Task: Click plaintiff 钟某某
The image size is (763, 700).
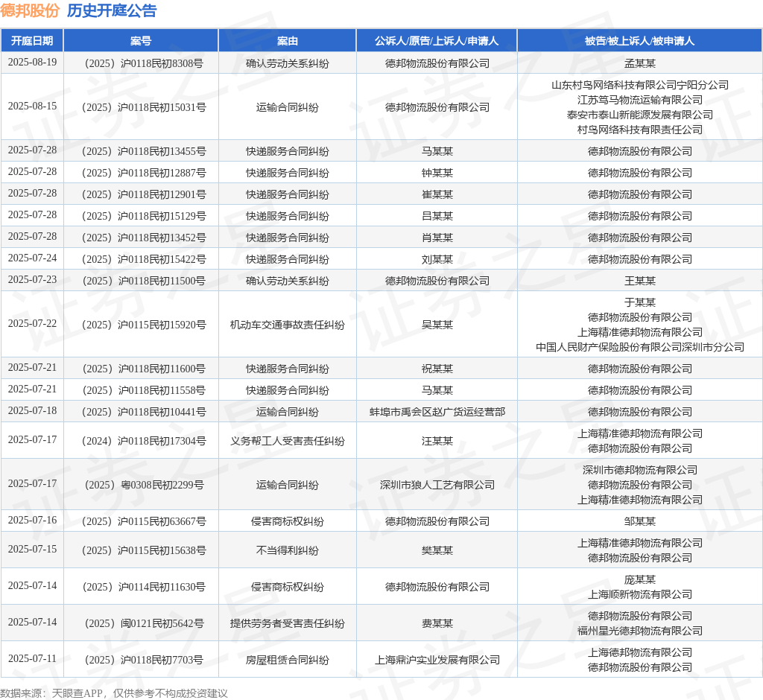Action: tap(437, 173)
